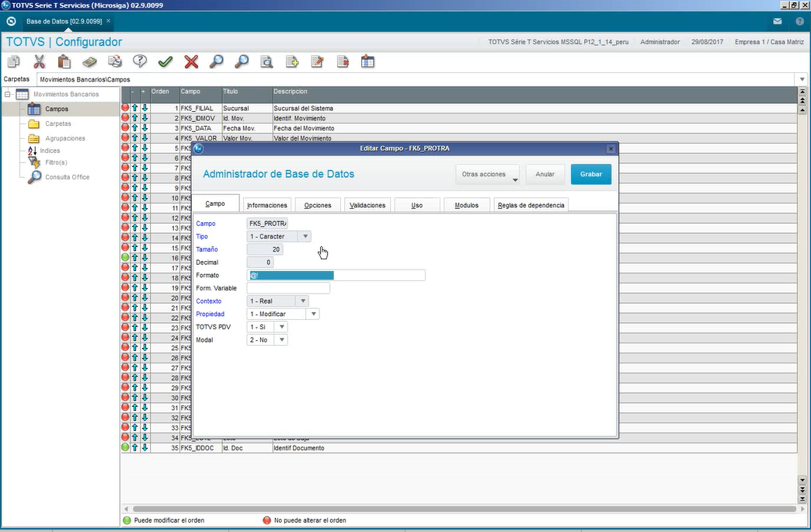Click the Copy toolbar icon
The height and width of the screenshot is (532, 811).
point(14,62)
